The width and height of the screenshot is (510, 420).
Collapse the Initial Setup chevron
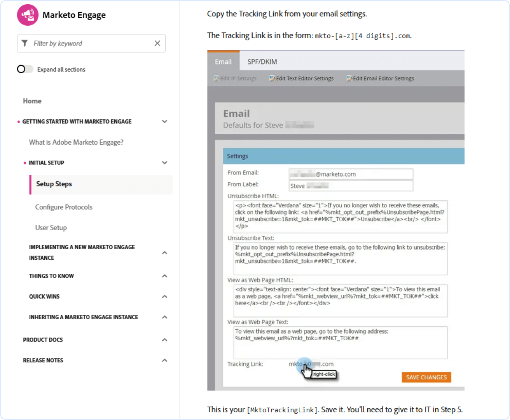pyautogui.click(x=164, y=163)
